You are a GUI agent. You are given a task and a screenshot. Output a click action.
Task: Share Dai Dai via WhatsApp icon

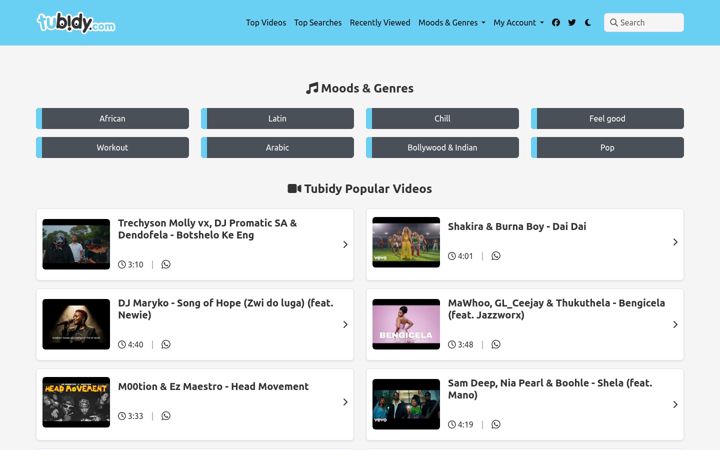[496, 256]
